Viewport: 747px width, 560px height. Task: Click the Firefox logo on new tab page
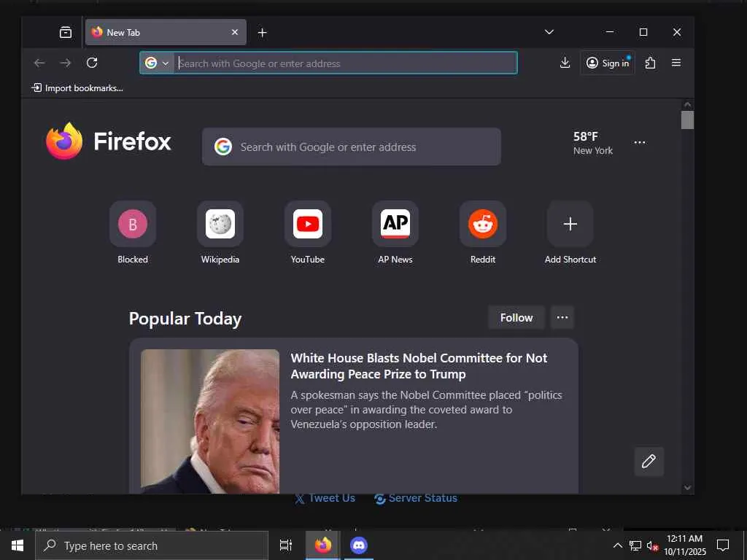pos(109,141)
